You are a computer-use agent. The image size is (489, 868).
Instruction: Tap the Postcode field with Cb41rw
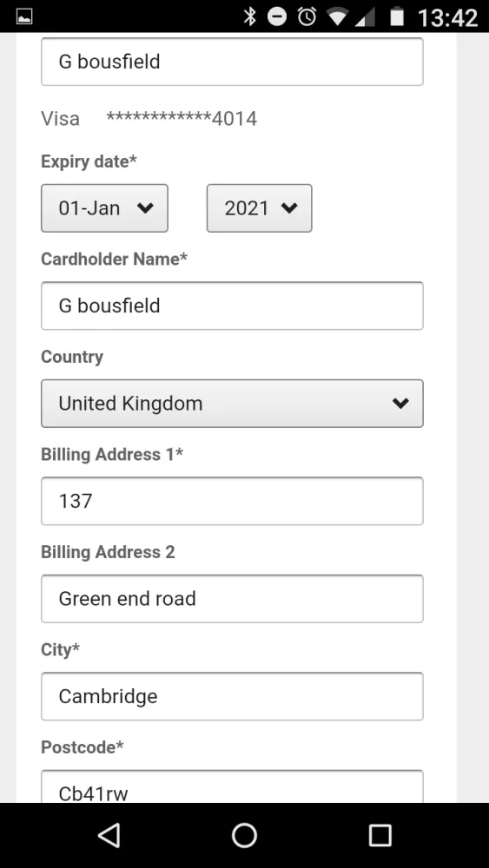point(232,786)
